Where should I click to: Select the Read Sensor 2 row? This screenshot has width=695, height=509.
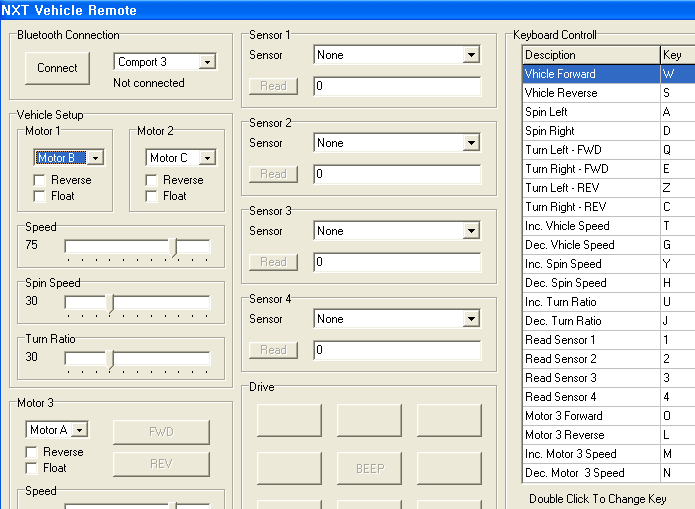pos(609,359)
